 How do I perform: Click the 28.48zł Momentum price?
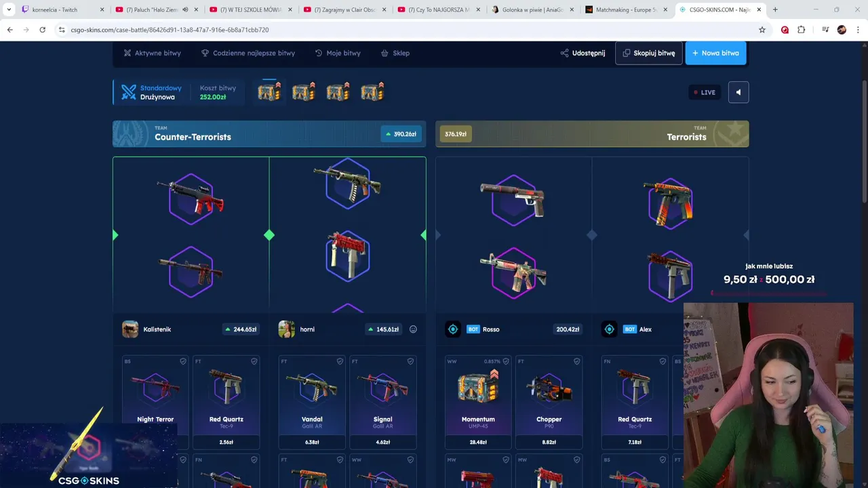click(478, 442)
